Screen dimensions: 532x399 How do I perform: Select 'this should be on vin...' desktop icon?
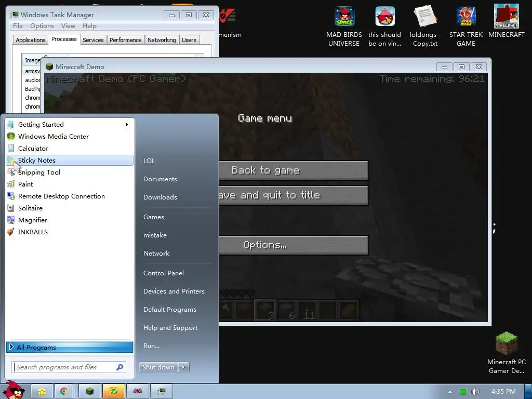coord(385,26)
